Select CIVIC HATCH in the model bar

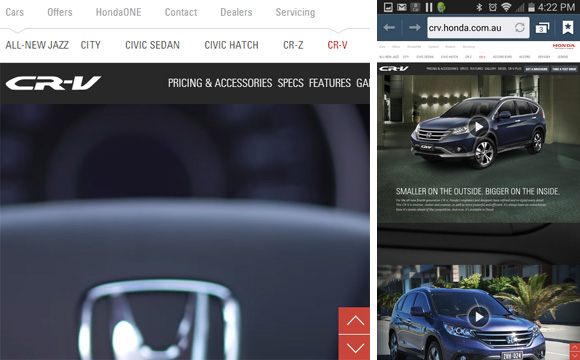point(232,45)
